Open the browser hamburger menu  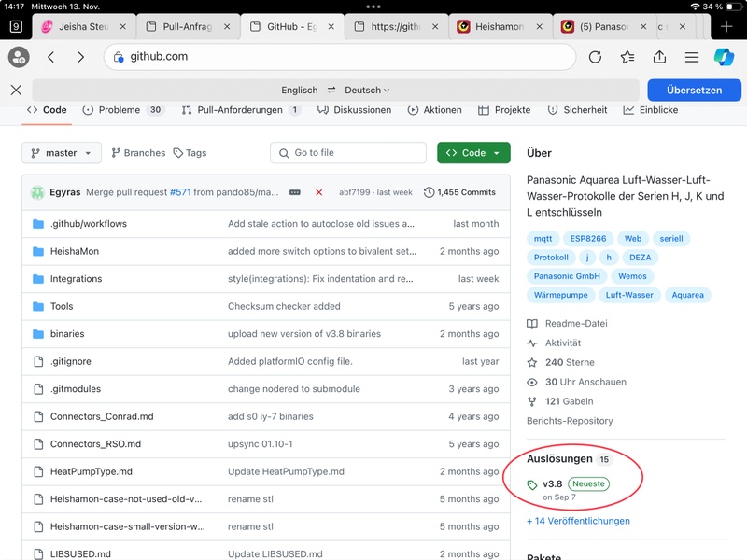pyautogui.click(x=692, y=57)
